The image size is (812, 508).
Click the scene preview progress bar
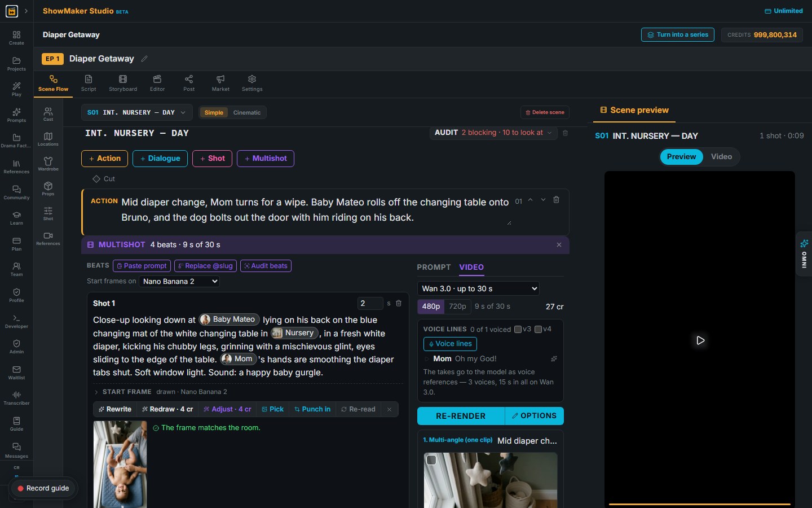point(699,504)
